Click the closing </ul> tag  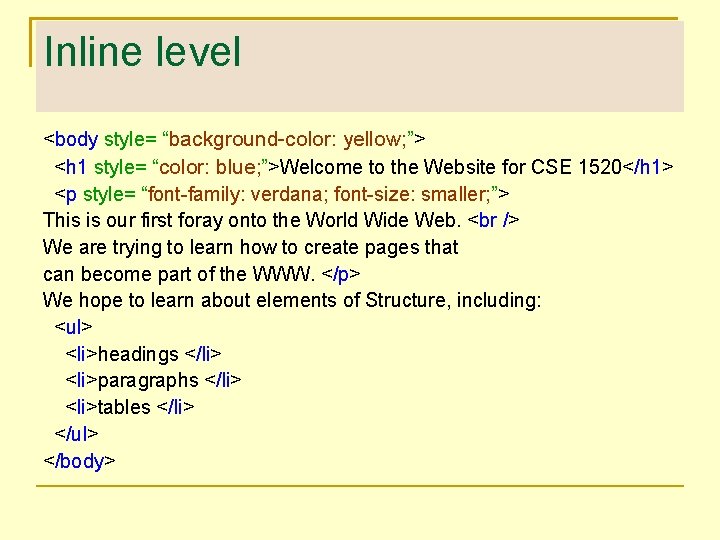tap(76, 433)
